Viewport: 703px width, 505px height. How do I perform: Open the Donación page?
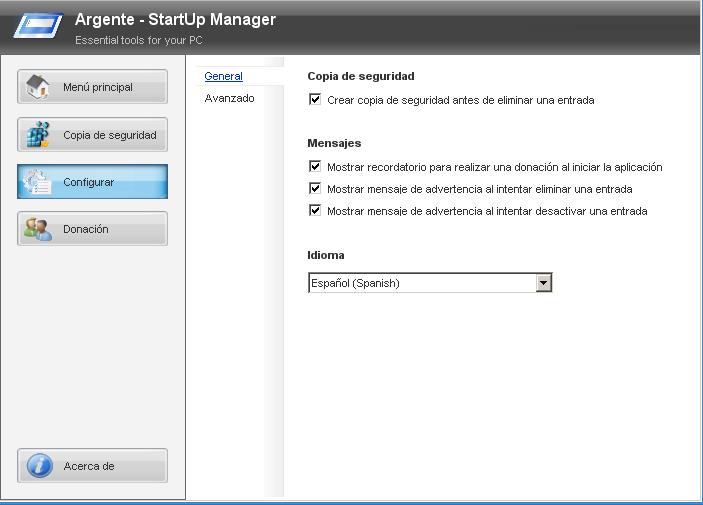[x=92, y=229]
